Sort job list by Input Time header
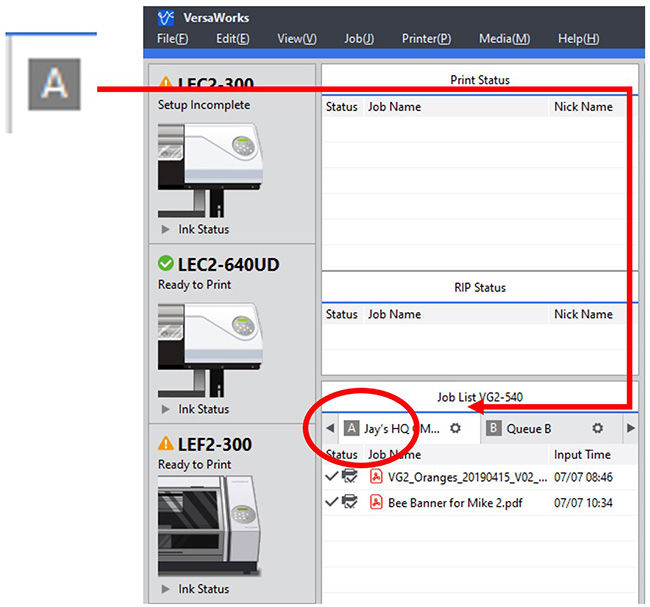This screenshot has width=650, height=607. [x=582, y=455]
